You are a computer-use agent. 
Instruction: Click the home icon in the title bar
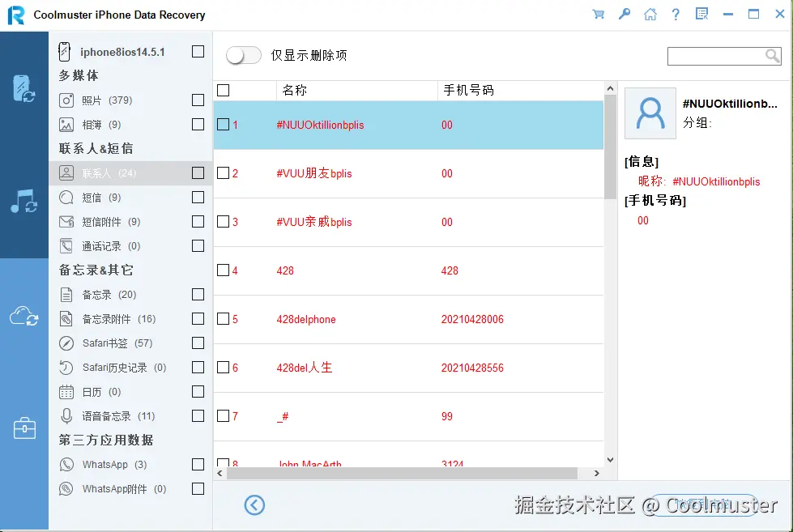(x=650, y=14)
